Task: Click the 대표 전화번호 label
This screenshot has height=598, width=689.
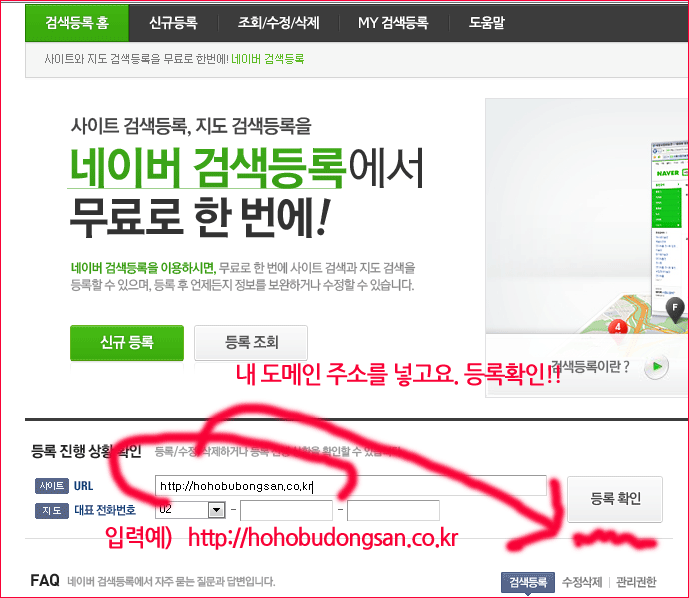Action: [x=105, y=510]
